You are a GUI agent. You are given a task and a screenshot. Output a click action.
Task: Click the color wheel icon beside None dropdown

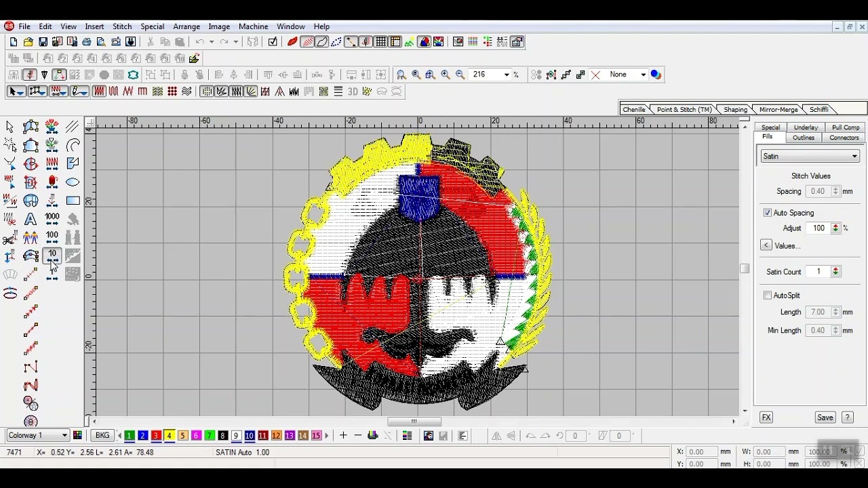pyautogui.click(x=656, y=75)
